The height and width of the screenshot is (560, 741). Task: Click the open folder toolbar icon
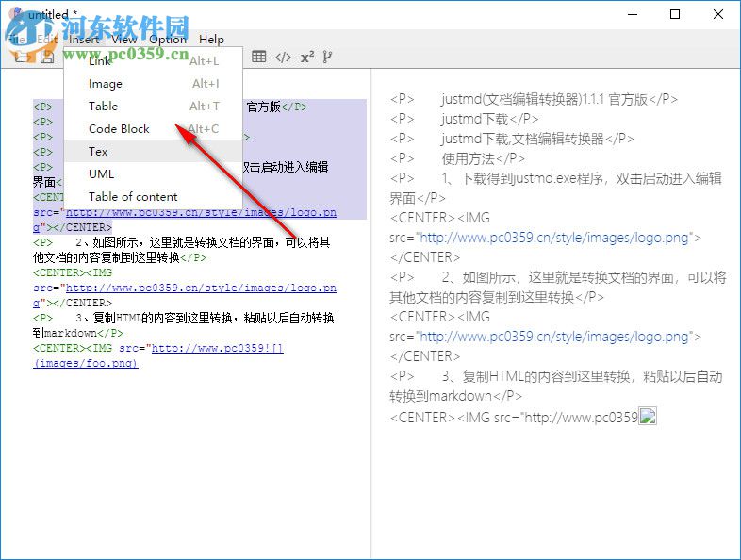coord(22,58)
